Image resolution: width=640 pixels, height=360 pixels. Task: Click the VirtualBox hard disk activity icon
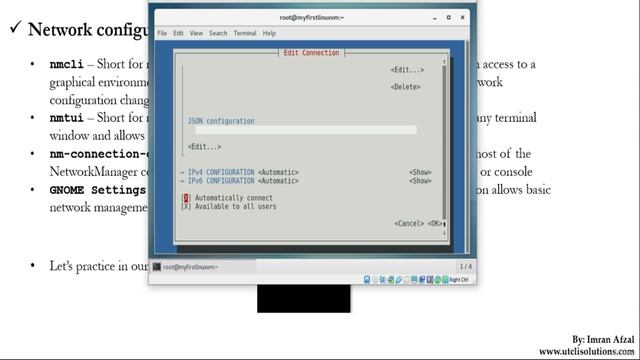(x=367, y=280)
